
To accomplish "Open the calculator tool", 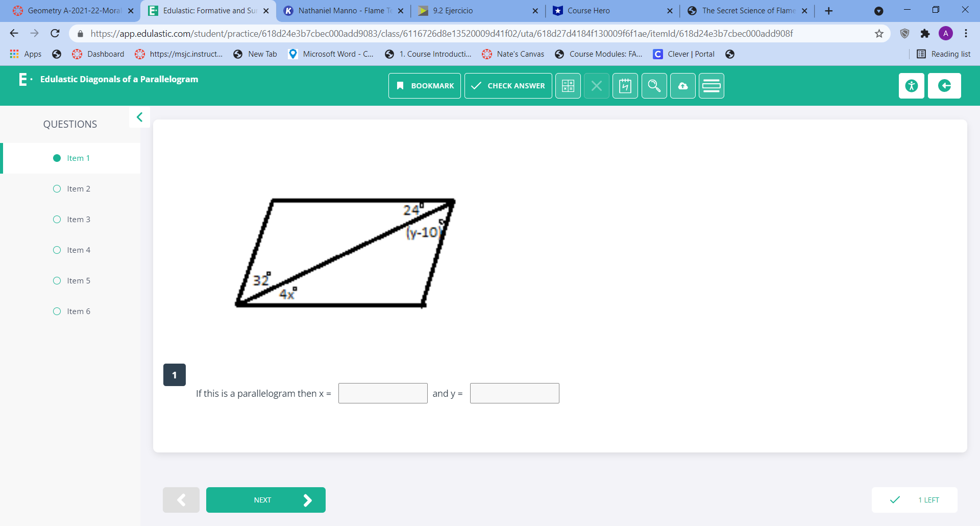I will click(568, 86).
